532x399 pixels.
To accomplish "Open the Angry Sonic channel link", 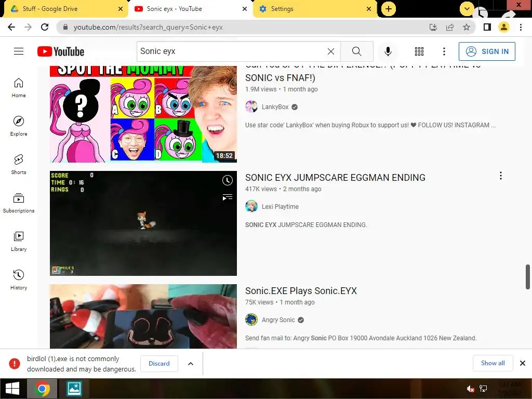I will (x=278, y=320).
